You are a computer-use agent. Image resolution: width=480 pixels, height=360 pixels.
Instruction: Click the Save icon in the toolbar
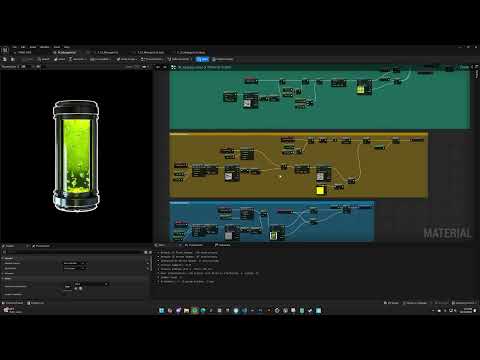(x=5, y=59)
